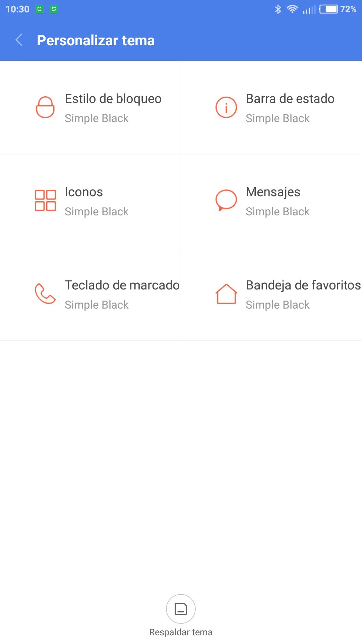Screen dimensions: 362x644
Task: Tap the info icon for Barra de estado
Action: pos(226,107)
